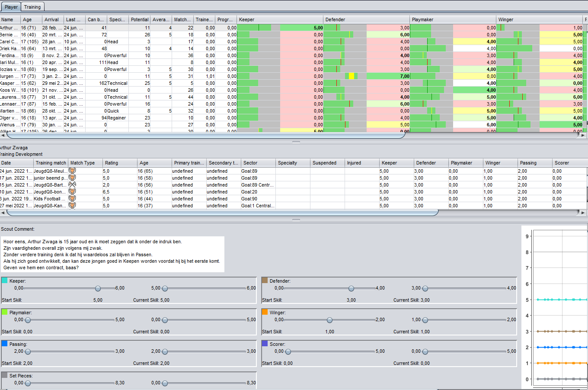Click the Defender header in player table
Screen dimensions: 588x390
click(x=366, y=19)
